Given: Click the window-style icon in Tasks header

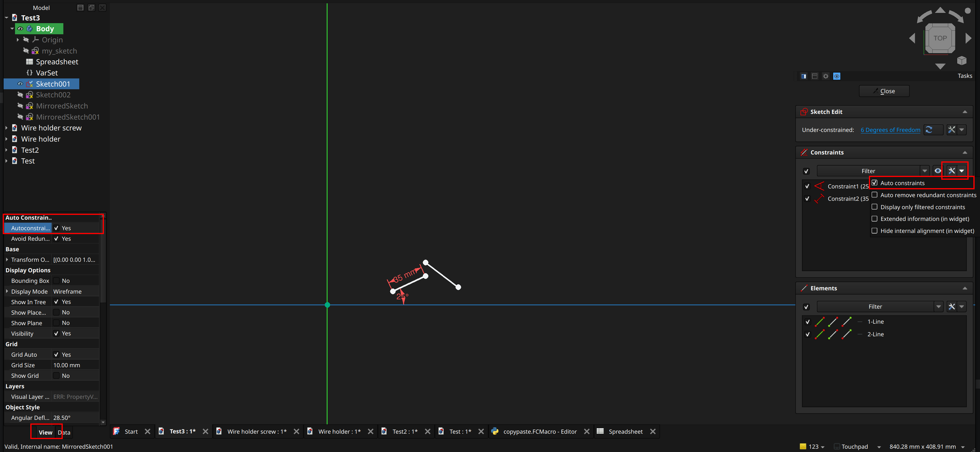Looking at the screenshot, I should click(x=815, y=76).
